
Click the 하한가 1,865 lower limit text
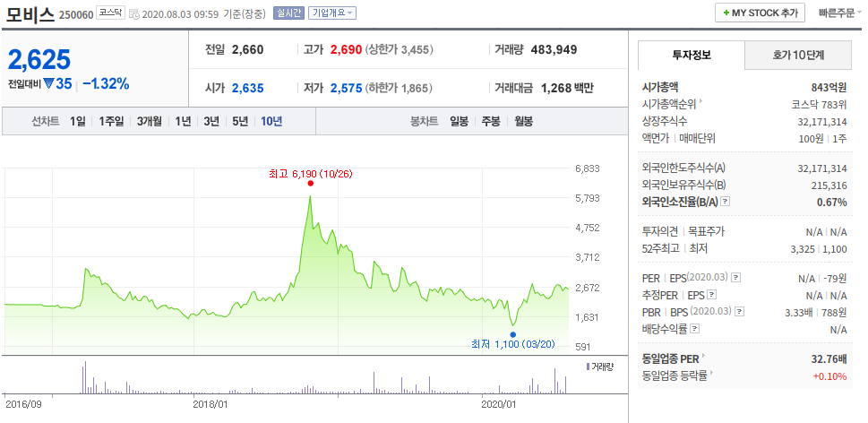point(399,88)
